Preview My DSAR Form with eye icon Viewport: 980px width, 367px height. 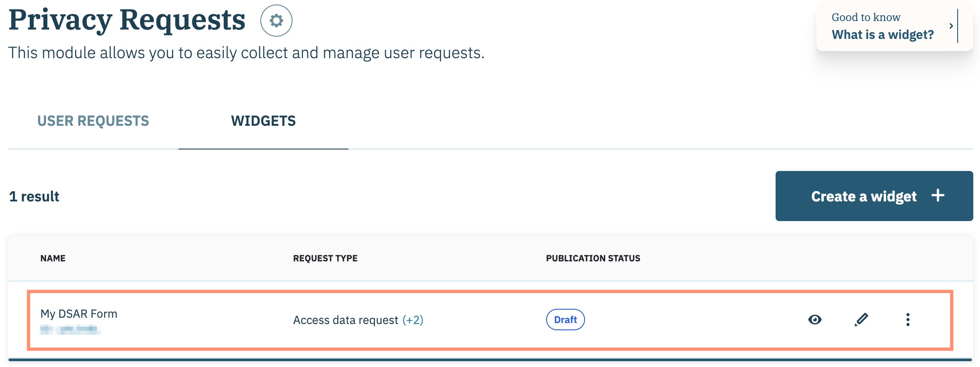(815, 320)
